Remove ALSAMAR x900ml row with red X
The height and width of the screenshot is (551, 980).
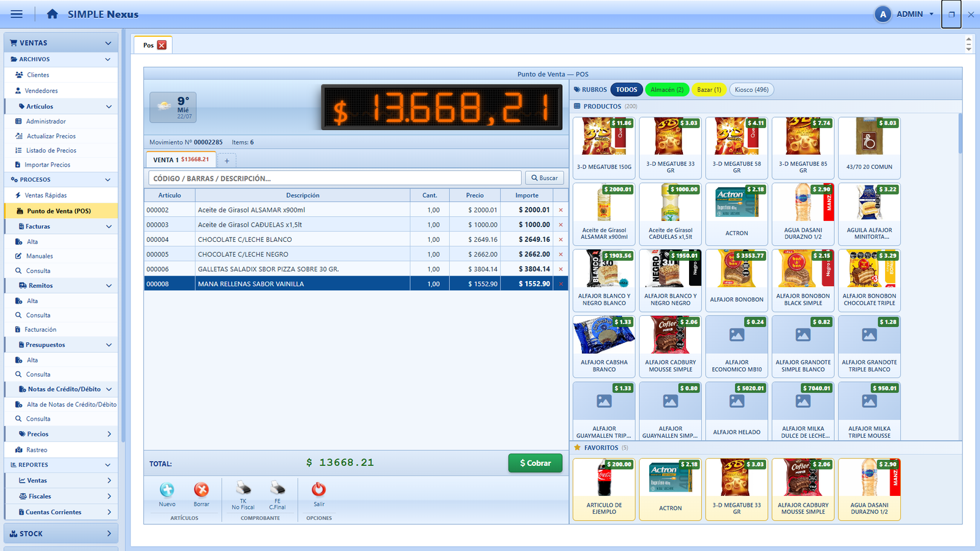tap(560, 210)
